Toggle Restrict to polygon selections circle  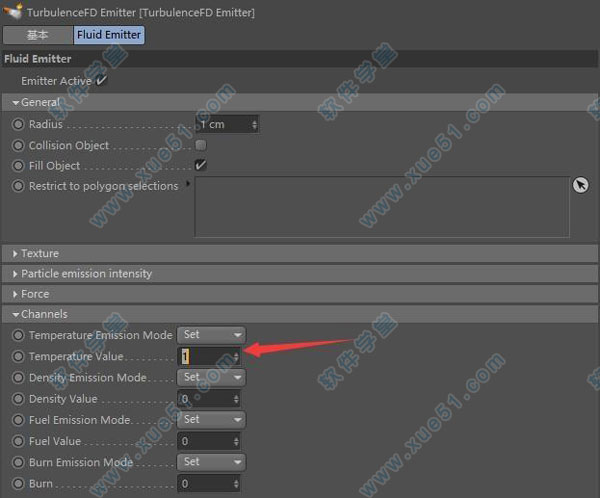[x=18, y=186]
